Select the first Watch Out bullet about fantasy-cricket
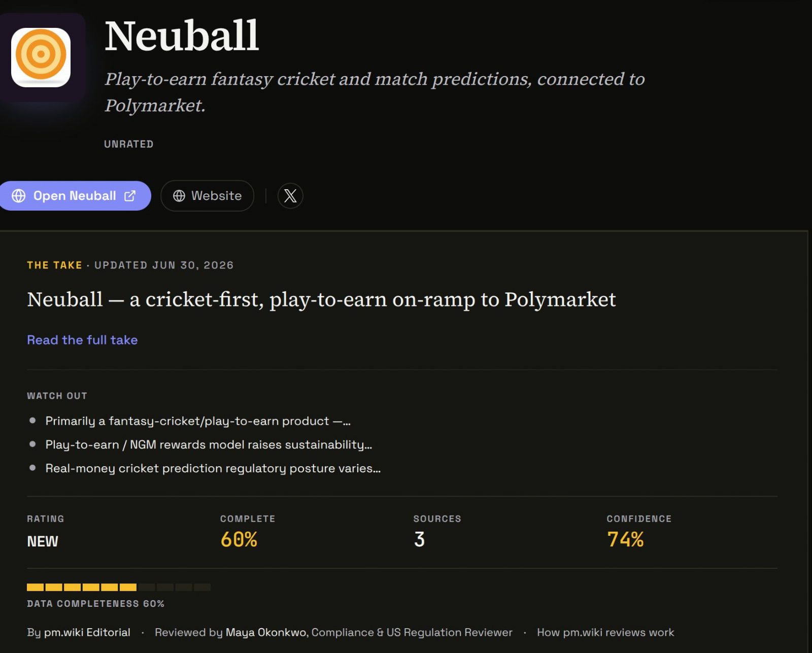 198,421
